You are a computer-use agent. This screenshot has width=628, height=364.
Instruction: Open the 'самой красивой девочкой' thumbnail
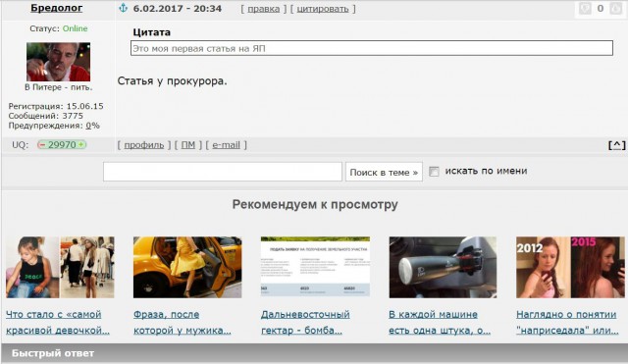[x=60, y=267]
